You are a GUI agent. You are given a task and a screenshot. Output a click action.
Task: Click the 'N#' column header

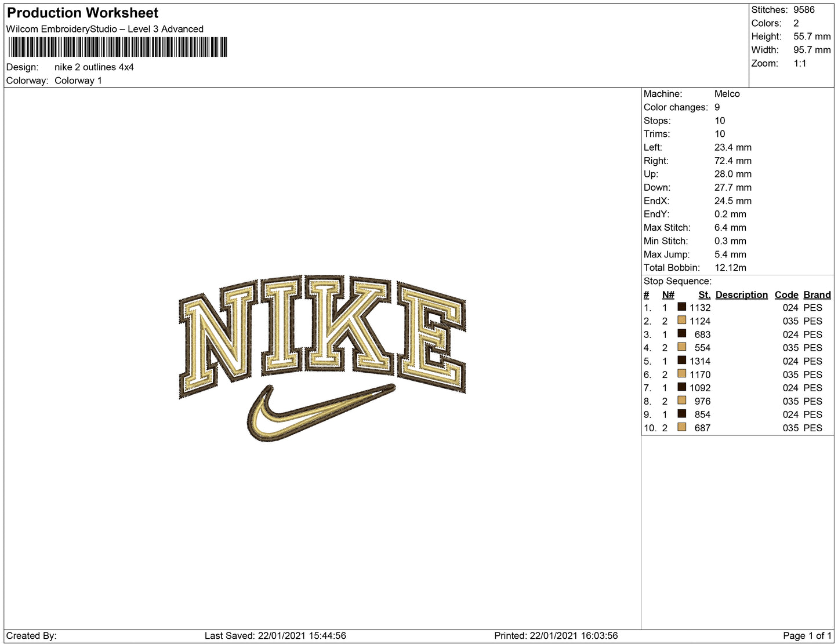tap(668, 294)
